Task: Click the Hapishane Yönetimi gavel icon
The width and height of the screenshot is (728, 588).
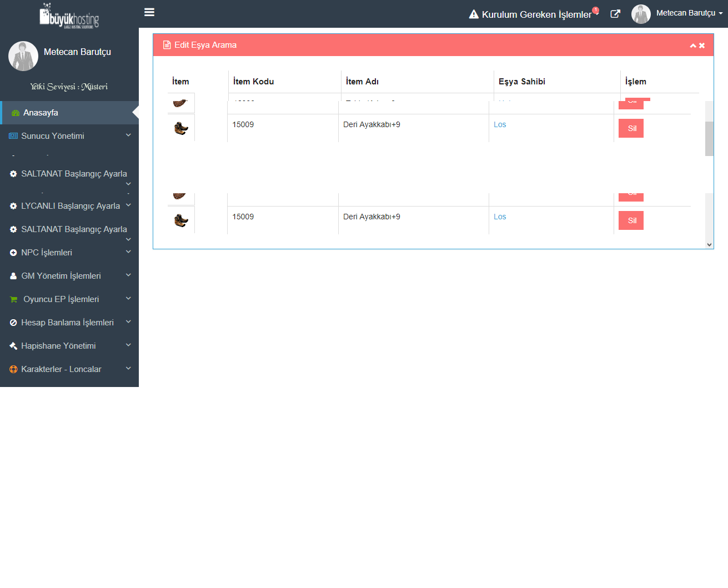Action: tap(13, 346)
